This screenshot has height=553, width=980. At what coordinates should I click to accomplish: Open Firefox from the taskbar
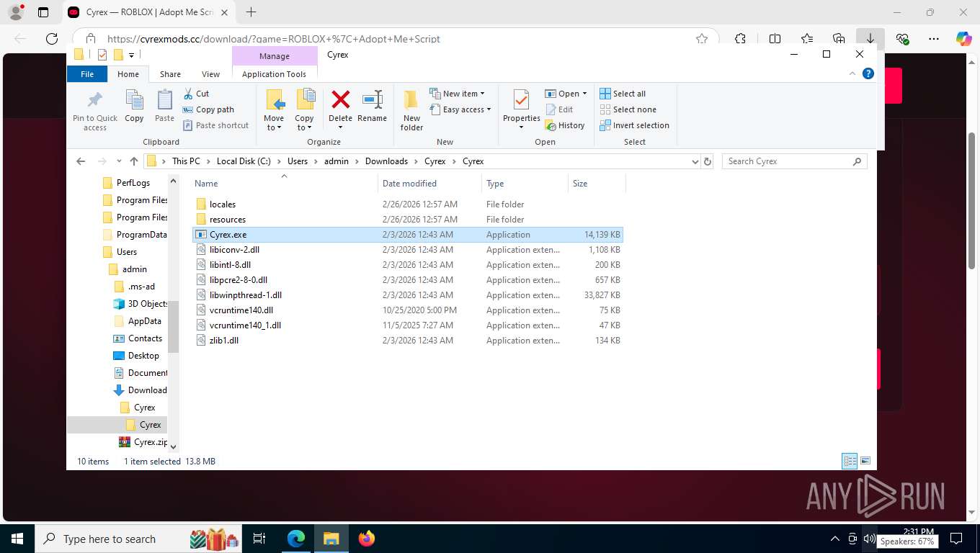tap(367, 539)
